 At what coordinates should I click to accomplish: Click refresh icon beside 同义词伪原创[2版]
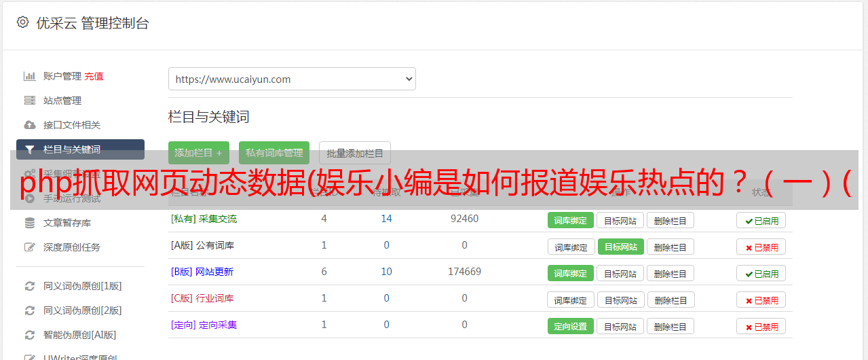coord(29,310)
